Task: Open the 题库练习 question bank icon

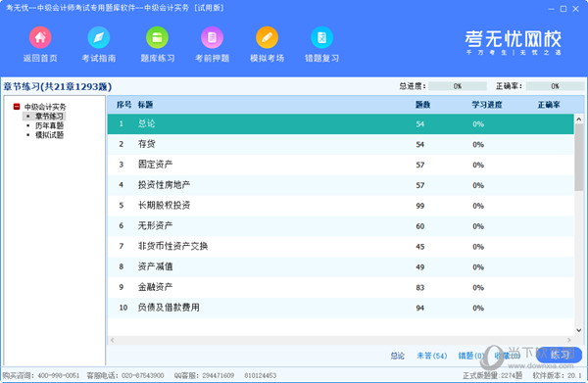Action: 157,37
